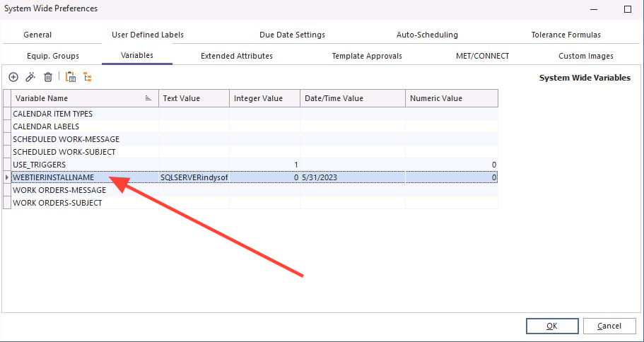
Task: Click the SQLSERVERindysof text value cell
Action: tap(194, 177)
